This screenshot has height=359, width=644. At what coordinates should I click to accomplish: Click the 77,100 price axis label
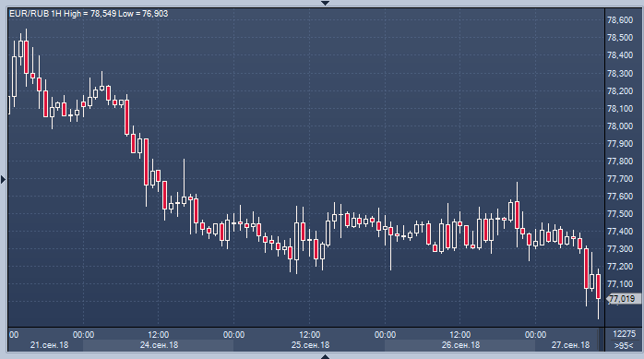pyautogui.click(x=620, y=284)
